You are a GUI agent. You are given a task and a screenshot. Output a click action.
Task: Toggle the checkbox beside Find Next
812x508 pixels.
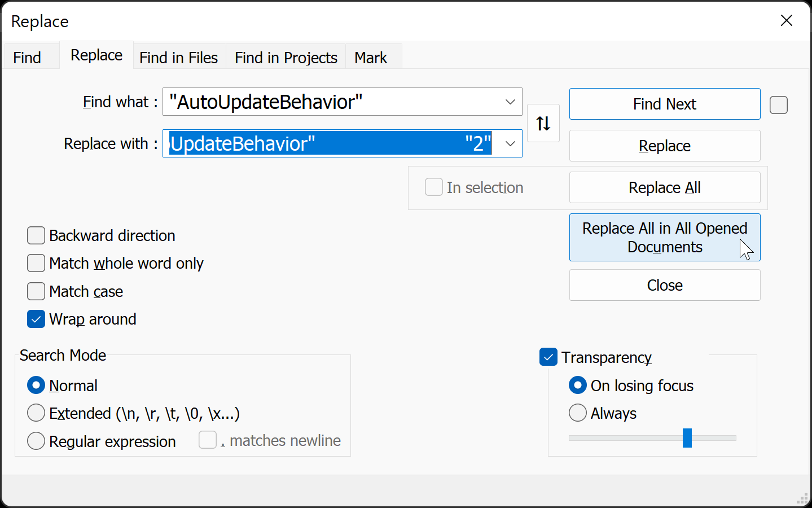tap(779, 105)
